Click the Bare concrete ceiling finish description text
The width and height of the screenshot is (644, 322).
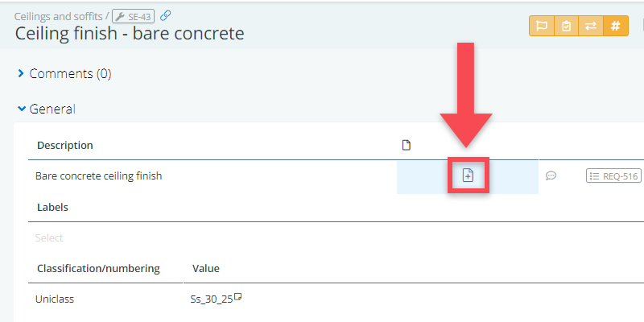pos(99,175)
